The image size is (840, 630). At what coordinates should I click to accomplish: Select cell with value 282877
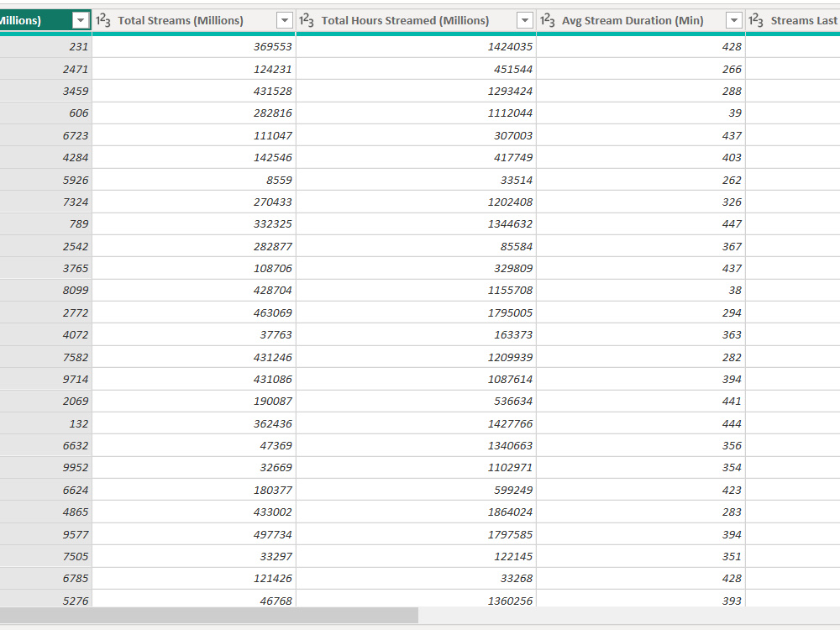pyautogui.click(x=194, y=246)
